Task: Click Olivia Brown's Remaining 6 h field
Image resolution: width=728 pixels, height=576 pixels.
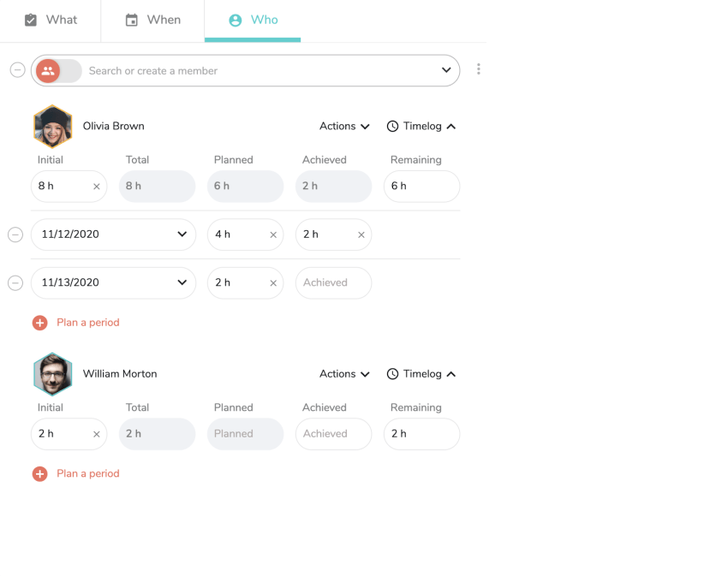Action: tap(421, 186)
